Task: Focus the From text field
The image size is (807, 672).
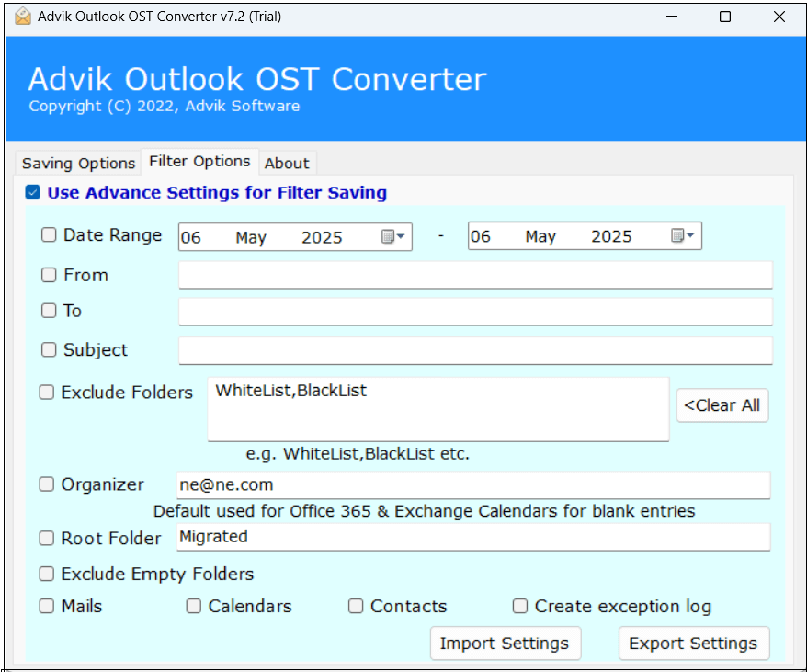Action: (x=475, y=275)
